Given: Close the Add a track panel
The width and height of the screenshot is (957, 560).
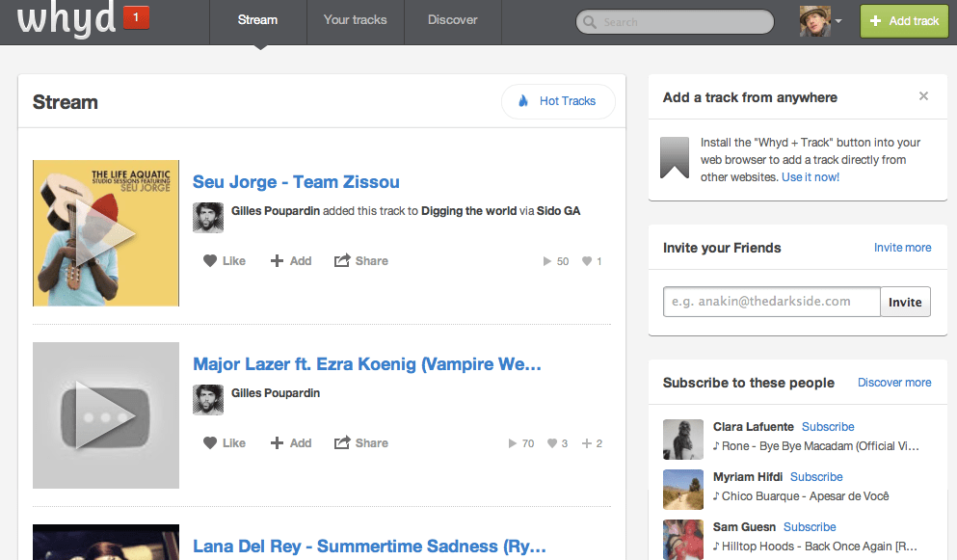Looking at the screenshot, I should pyautogui.click(x=923, y=96).
